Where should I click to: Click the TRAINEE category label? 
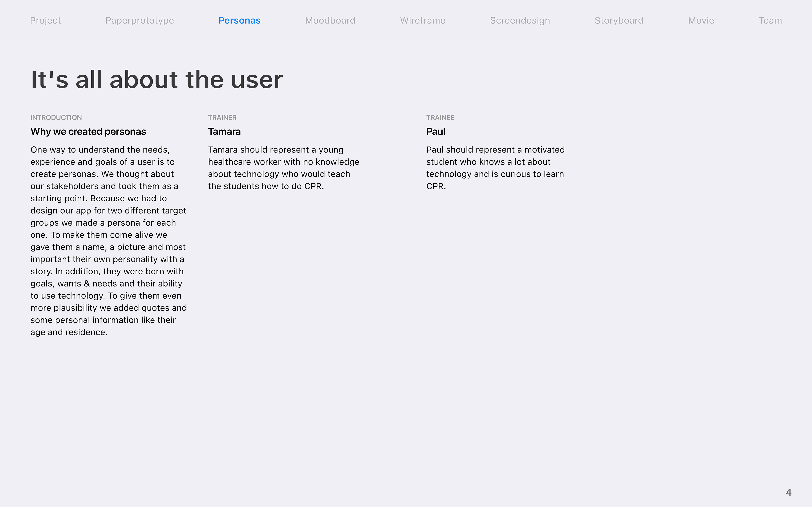coord(440,117)
